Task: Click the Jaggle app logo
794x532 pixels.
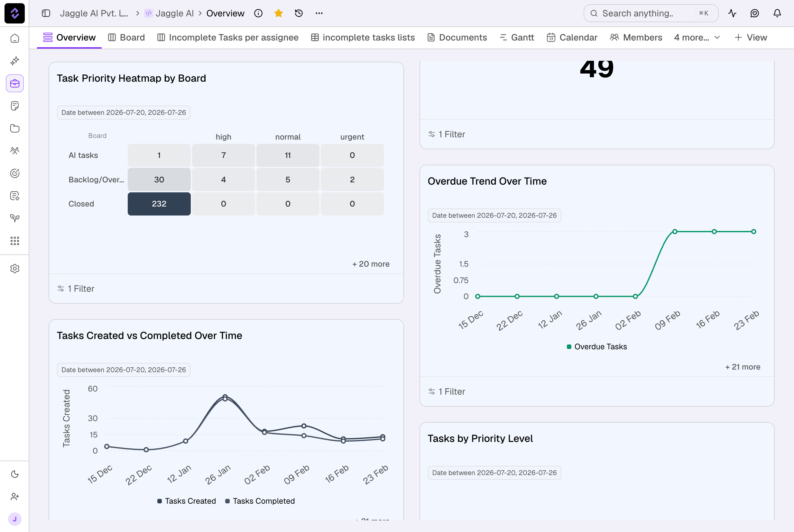Action: tap(14, 13)
